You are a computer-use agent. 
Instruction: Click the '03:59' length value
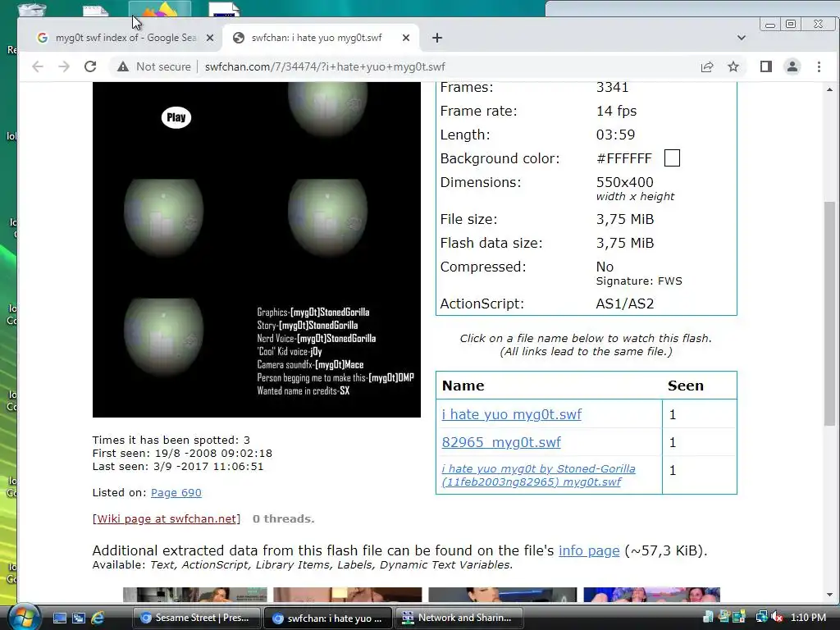(615, 135)
